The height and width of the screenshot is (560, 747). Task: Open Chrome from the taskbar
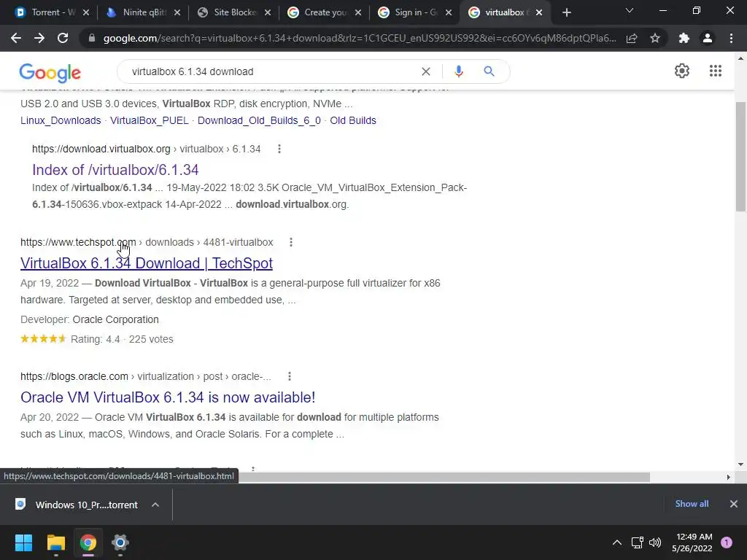pyautogui.click(x=88, y=542)
